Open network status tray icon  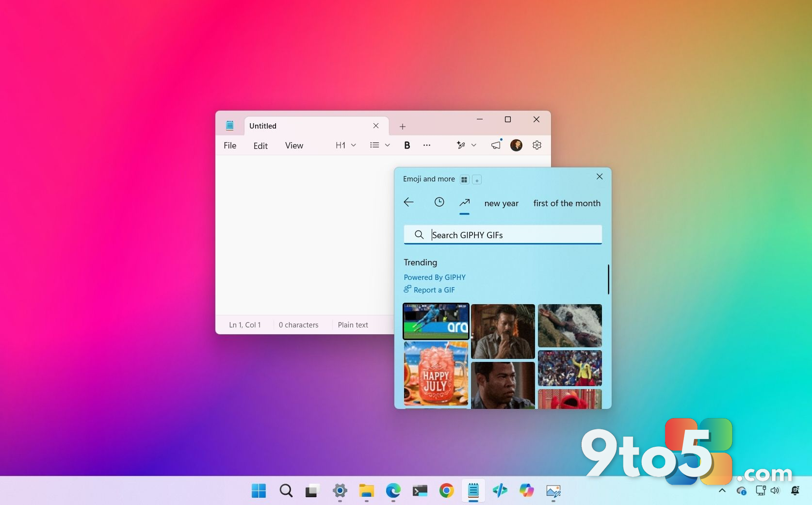pos(761,490)
